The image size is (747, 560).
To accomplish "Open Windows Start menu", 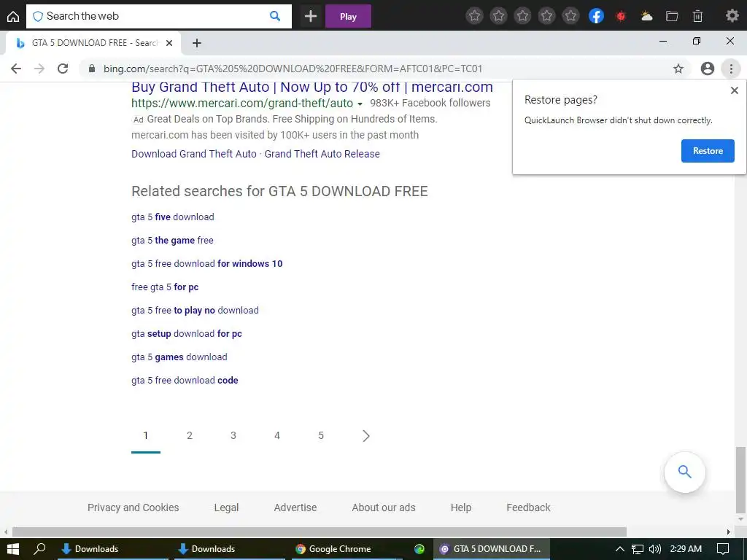I will click(x=13, y=549).
